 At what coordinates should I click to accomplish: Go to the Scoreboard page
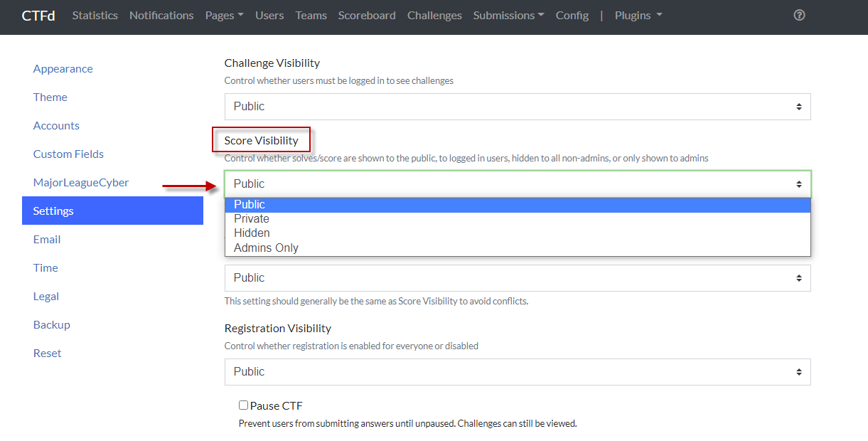pyautogui.click(x=367, y=15)
